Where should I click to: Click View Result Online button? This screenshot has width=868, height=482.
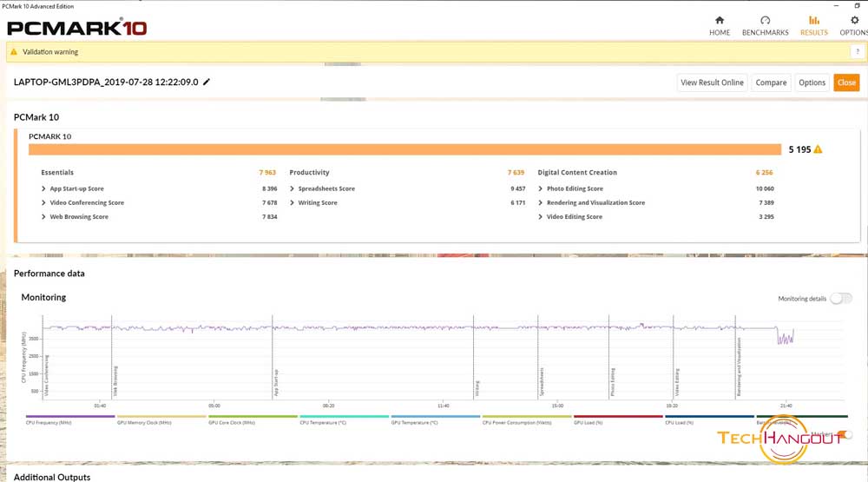coord(712,83)
